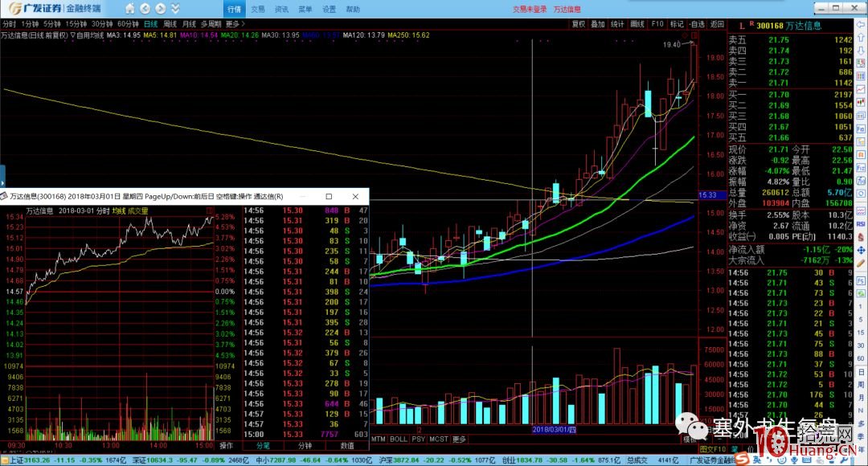
Task: Open the 交易 trading menu
Action: tap(258, 10)
